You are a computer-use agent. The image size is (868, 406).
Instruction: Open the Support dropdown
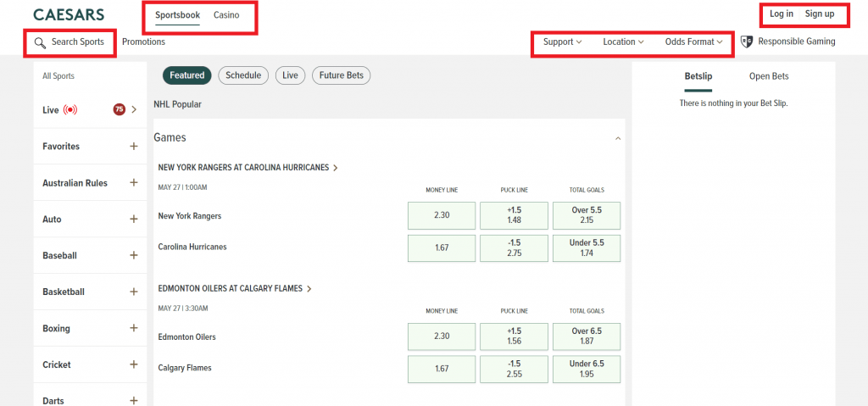[563, 42]
